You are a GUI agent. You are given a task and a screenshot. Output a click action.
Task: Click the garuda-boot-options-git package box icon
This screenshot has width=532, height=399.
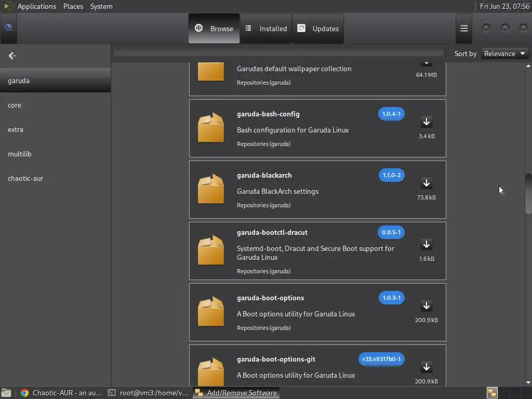[211, 371]
